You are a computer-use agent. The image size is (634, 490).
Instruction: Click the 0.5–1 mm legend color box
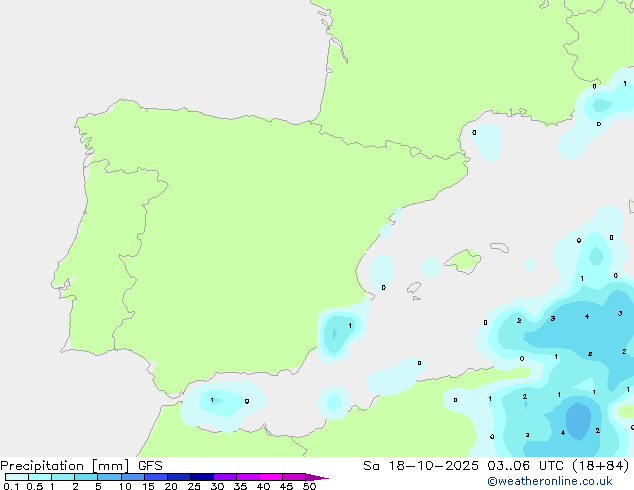click(x=40, y=477)
